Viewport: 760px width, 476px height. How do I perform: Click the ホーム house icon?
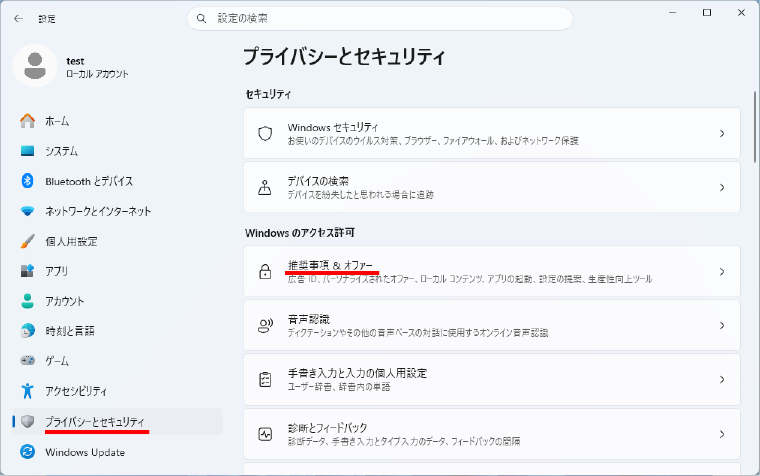[x=28, y=121]
